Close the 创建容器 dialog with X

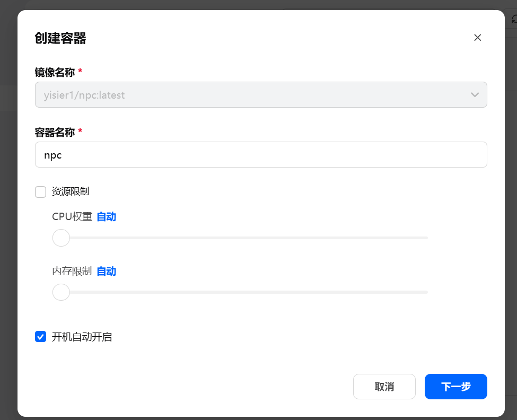click(x=477, y=37)
